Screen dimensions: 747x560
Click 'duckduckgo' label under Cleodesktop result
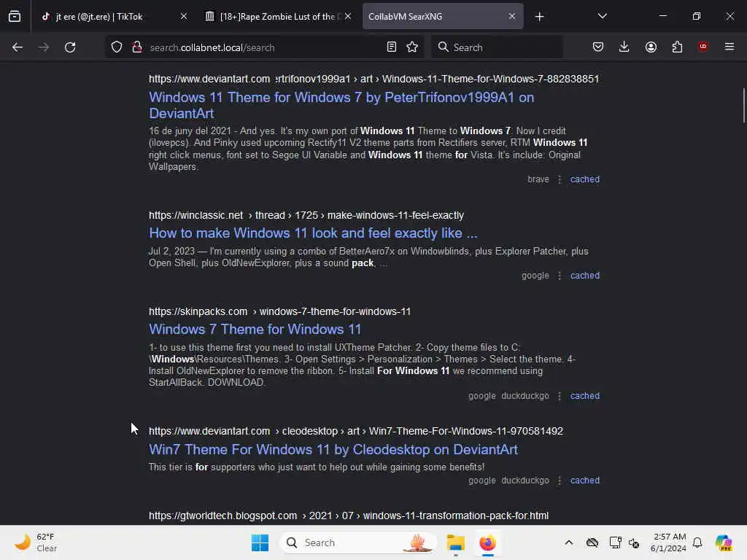[x=525, y=481]
